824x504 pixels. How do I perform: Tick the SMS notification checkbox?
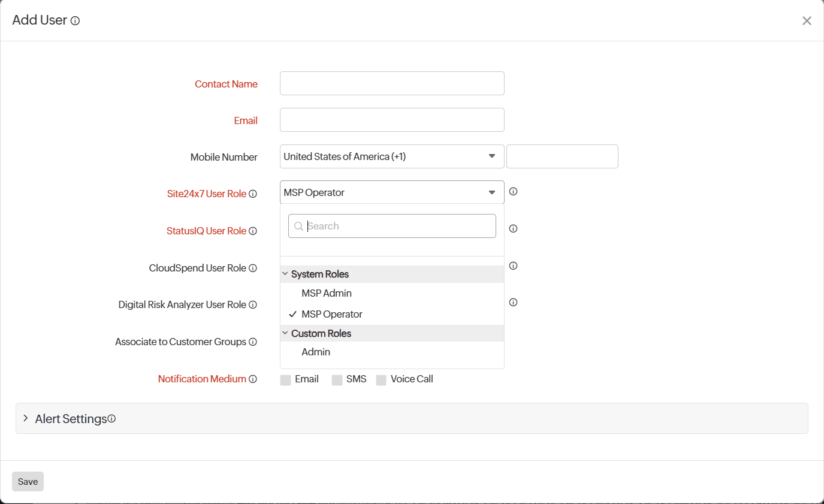[337, 380]
